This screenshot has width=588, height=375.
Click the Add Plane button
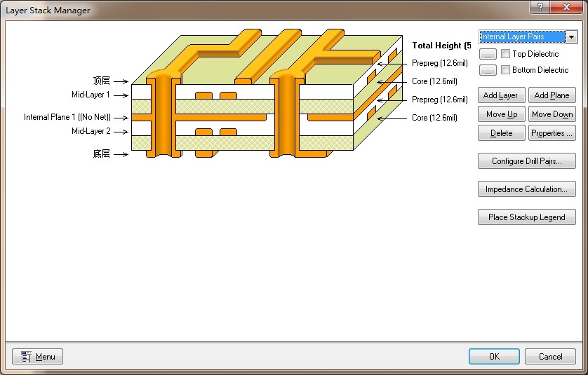(552, 95)
